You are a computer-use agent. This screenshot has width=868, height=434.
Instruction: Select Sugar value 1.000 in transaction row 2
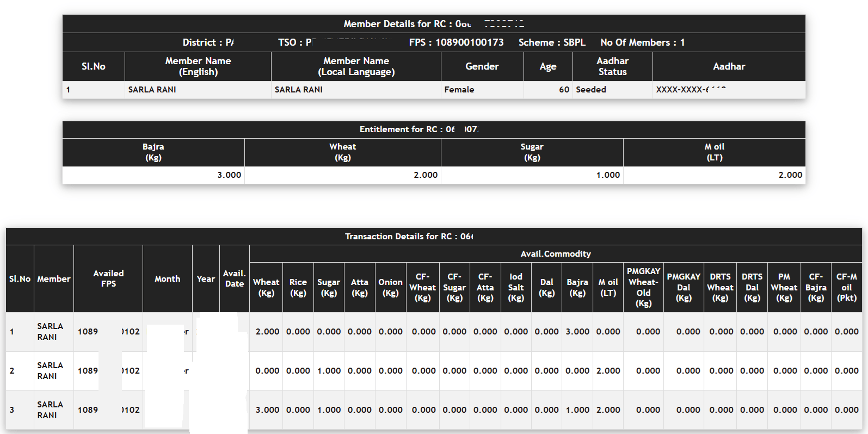click(x=329, y=371)
